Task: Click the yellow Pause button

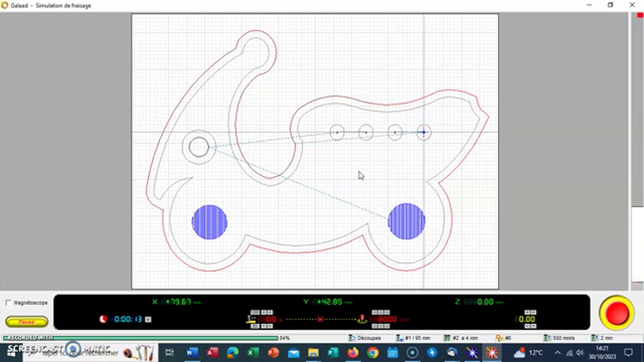Action: (27, 322)
